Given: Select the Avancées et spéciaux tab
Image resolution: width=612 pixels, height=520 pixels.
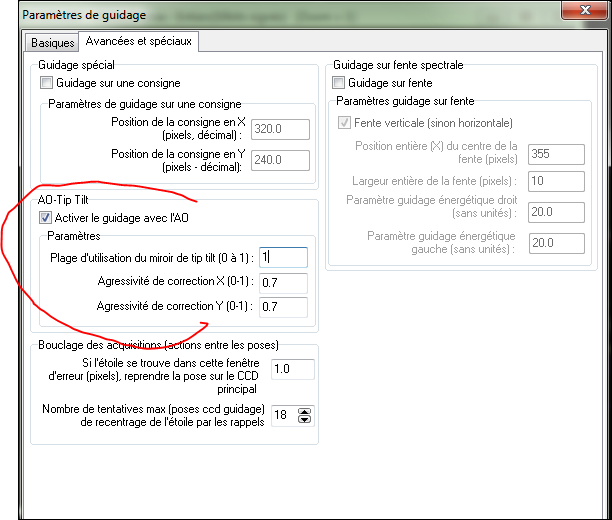Looking at the screenshot, I should (140, 41).
